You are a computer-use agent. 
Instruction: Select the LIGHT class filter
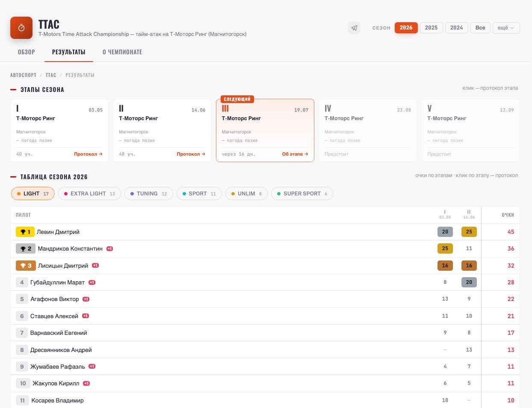pyautogui.click(x=33, y=194)
